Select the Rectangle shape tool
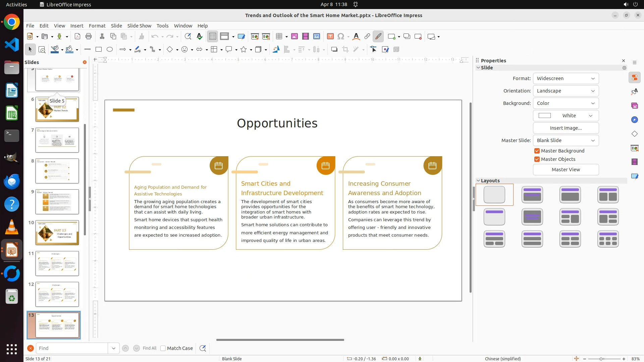The height and width of the screenshot is (362, 644). click(x=99, y=50)
